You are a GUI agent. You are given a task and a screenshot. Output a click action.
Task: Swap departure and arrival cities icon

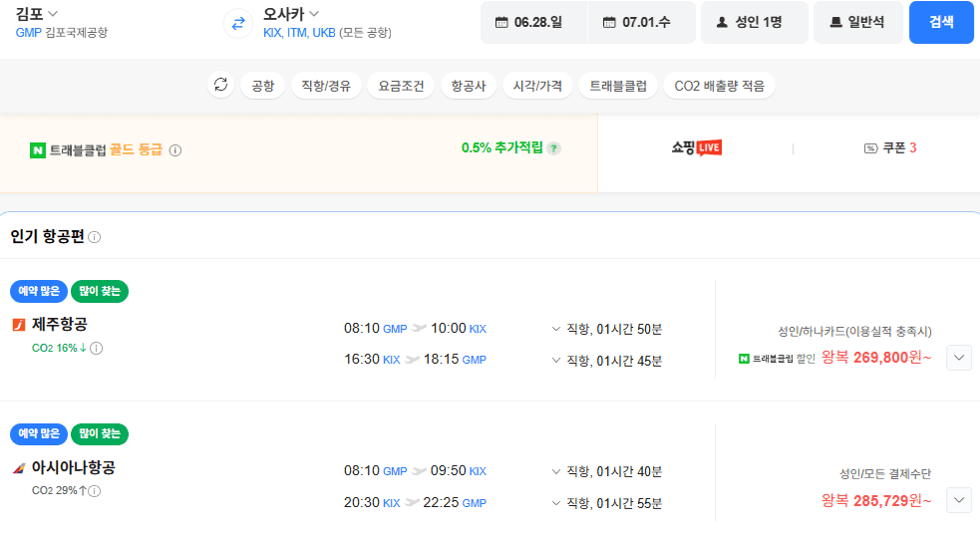238,24
